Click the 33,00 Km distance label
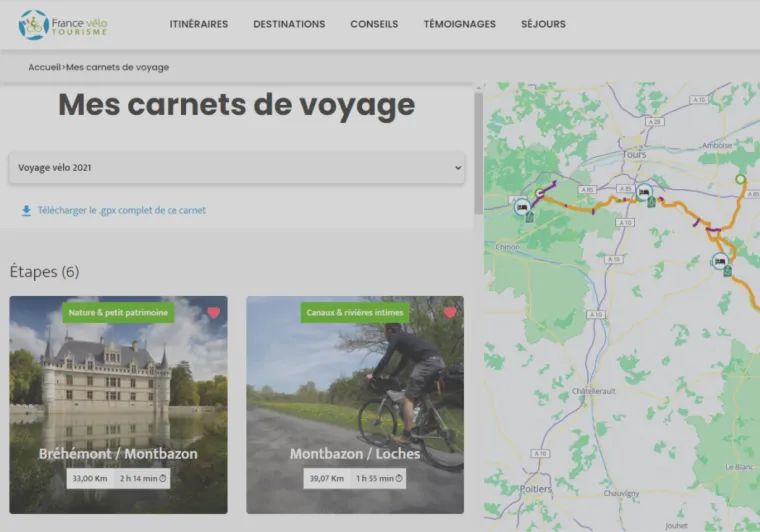Screen dimensions: 760x532 tap(90, 478)
